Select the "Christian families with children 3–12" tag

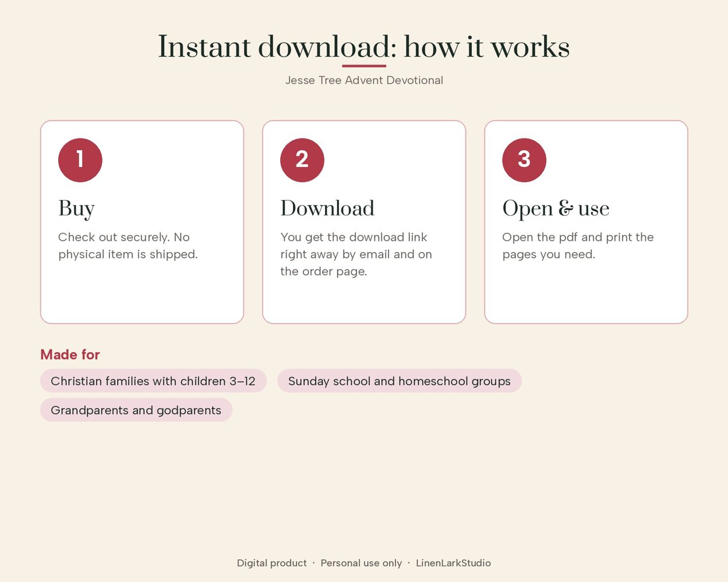[153, 381]
